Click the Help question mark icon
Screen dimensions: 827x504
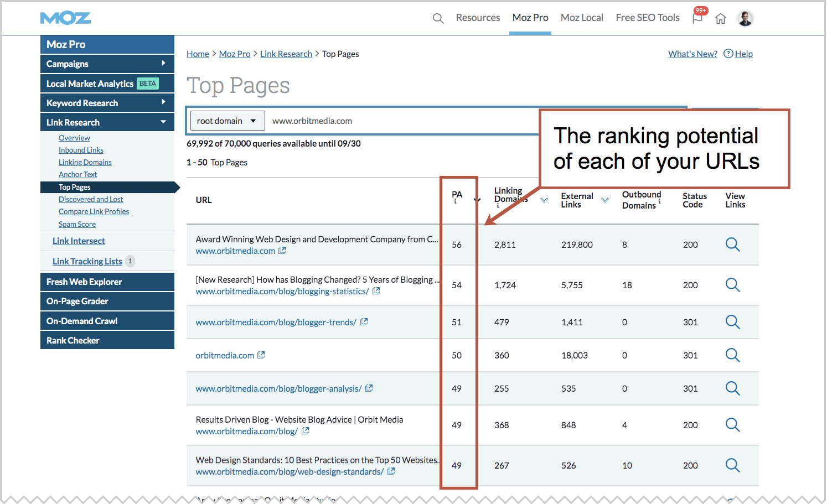pyautogui.click(x=728, y=54)
